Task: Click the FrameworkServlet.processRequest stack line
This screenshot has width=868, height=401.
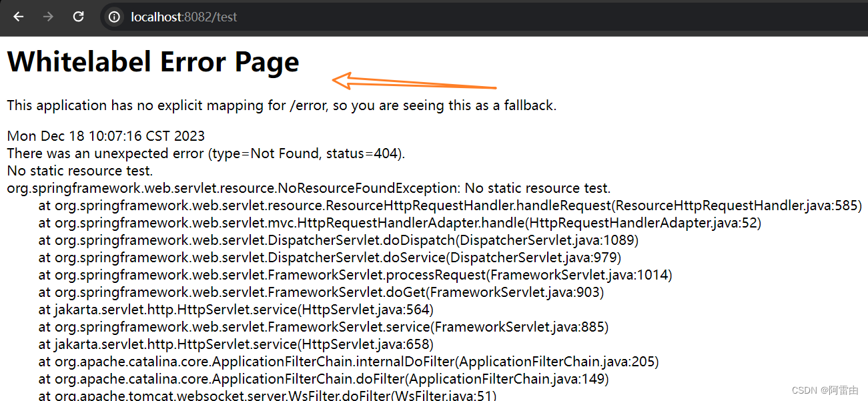Action: (x=356, y=276)
